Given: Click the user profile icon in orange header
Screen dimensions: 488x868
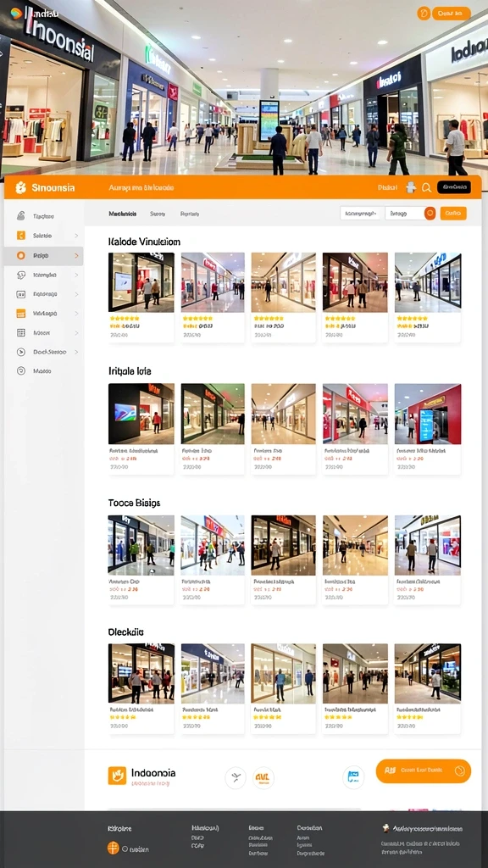Looking at the screenshot, I should tap(411, 187).
